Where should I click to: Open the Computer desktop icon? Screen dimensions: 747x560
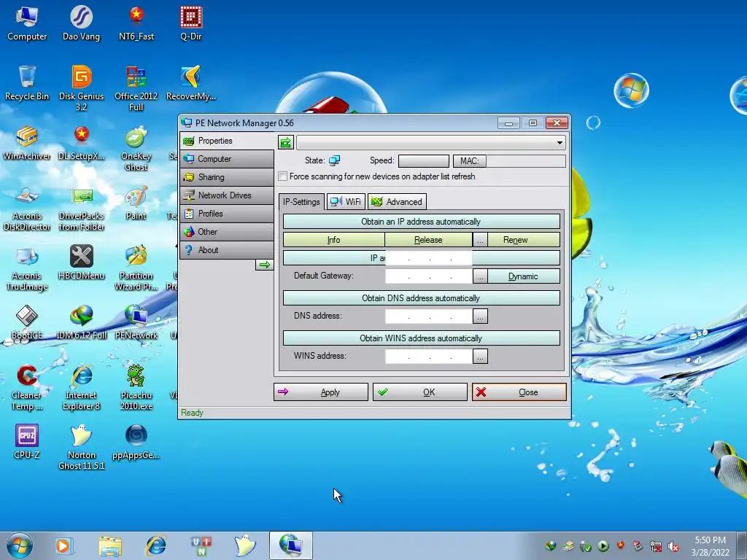coord(27,24)
